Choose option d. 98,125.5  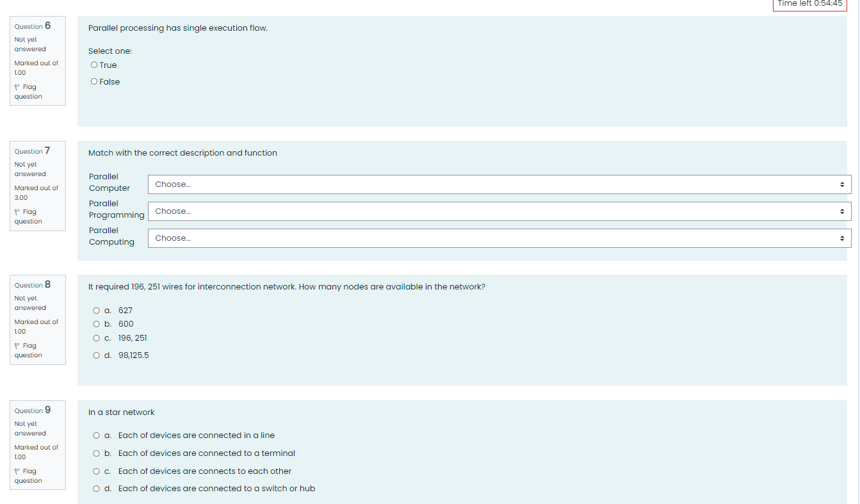tap(97, 355)
